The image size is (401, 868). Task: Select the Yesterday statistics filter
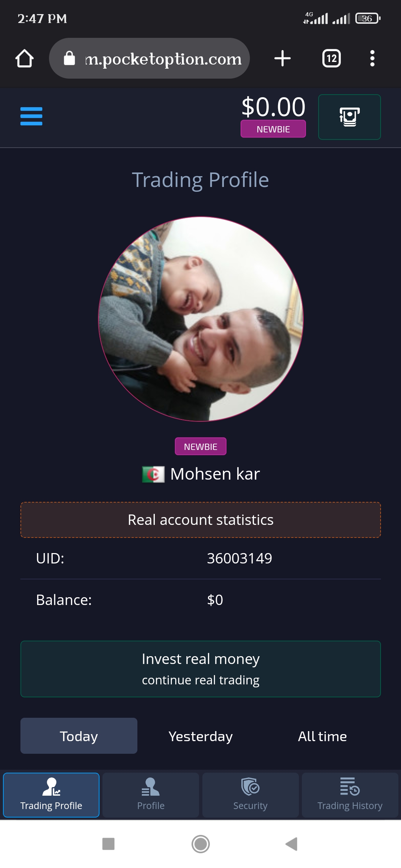click(x=200, y=736)
